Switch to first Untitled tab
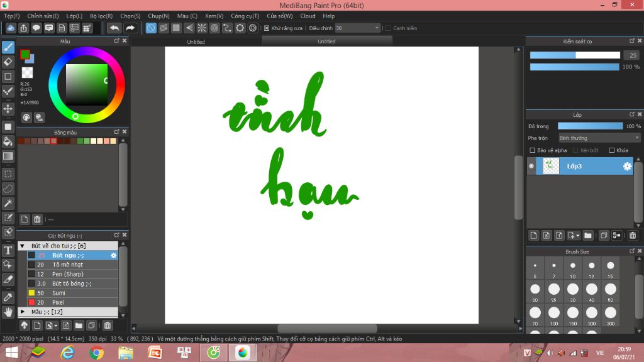 (196, 41)
